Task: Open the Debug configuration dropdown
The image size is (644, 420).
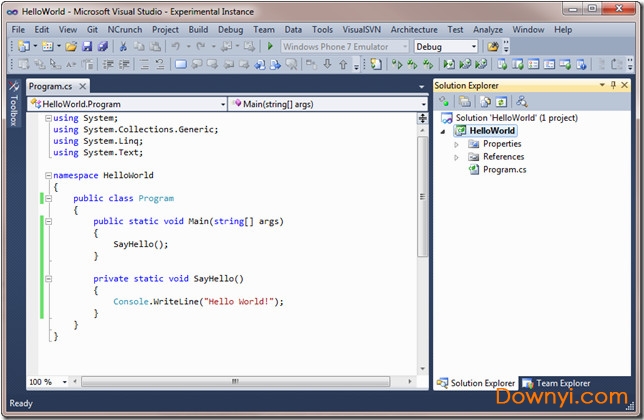Action: point(473,47)
